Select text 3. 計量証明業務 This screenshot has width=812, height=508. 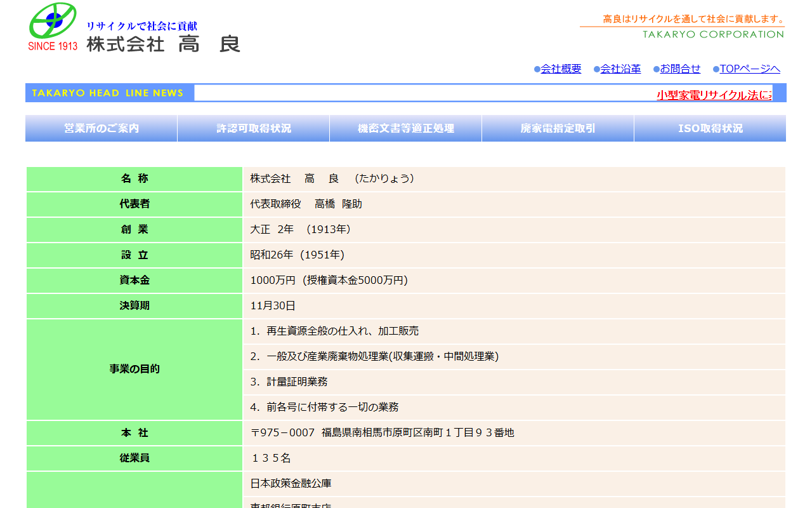pos(289,382)
